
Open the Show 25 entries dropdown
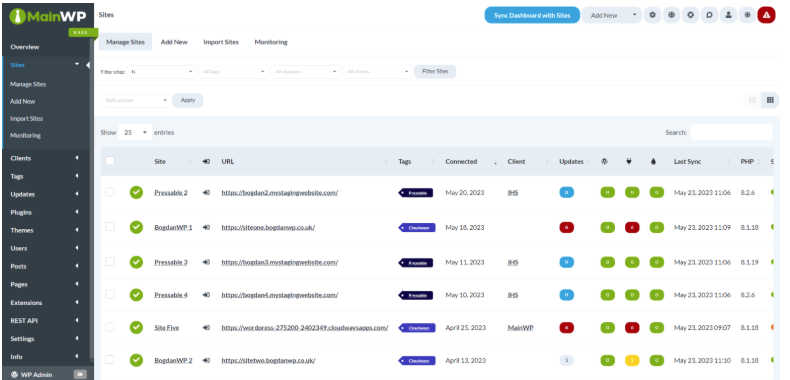(x=135, y=133)
